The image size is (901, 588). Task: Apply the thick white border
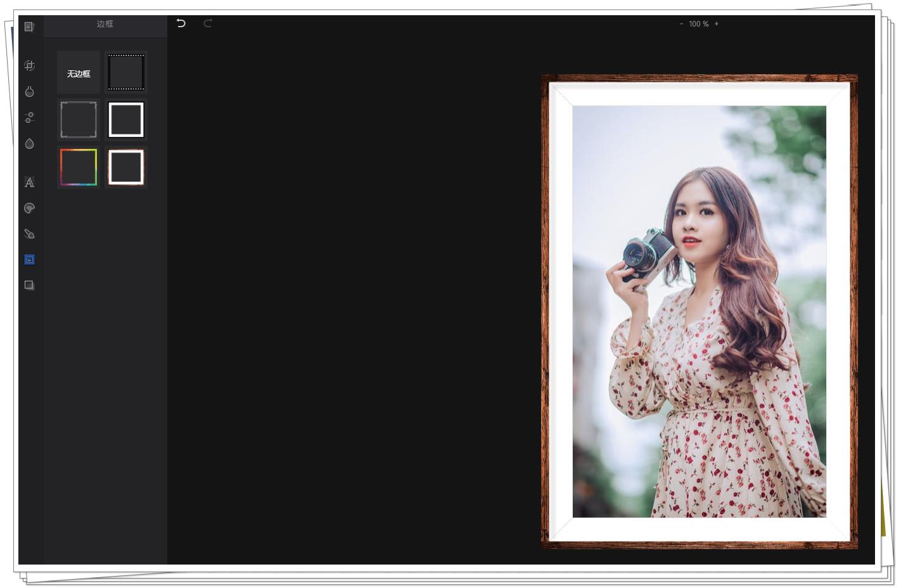click(x=126, y=120)
